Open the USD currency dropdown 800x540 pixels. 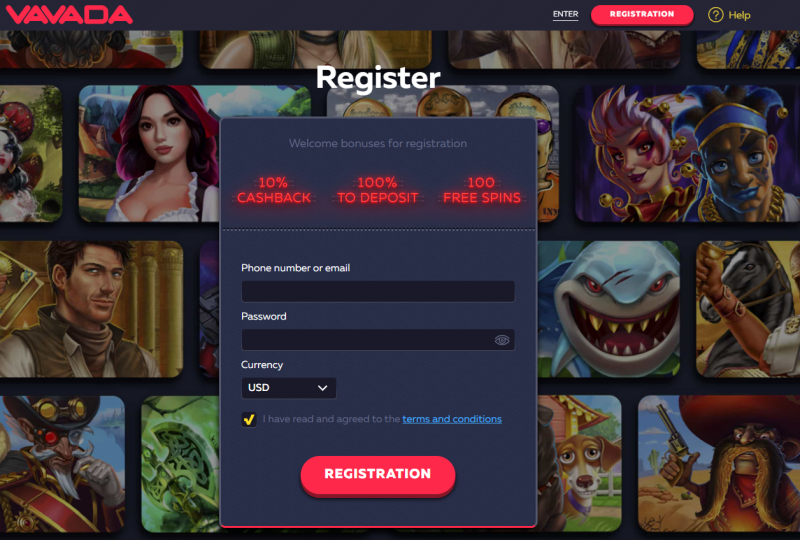click(288, 388)
